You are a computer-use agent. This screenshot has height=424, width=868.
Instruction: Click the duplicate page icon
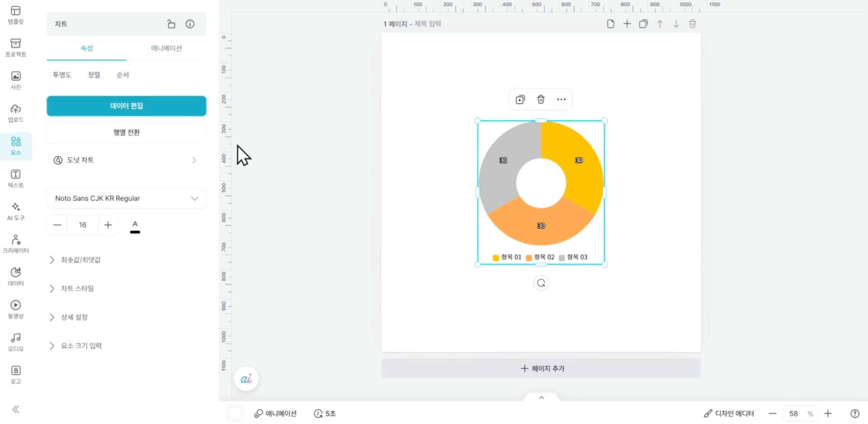pos(643,24)
